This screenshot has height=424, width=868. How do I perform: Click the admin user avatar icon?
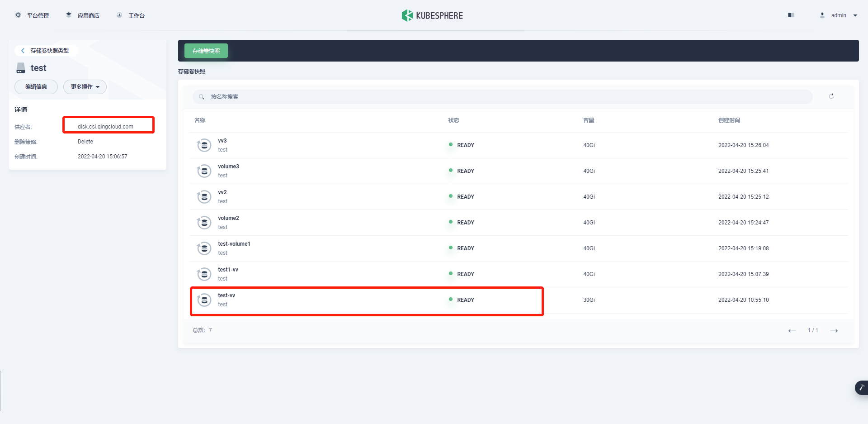point(822,15)
